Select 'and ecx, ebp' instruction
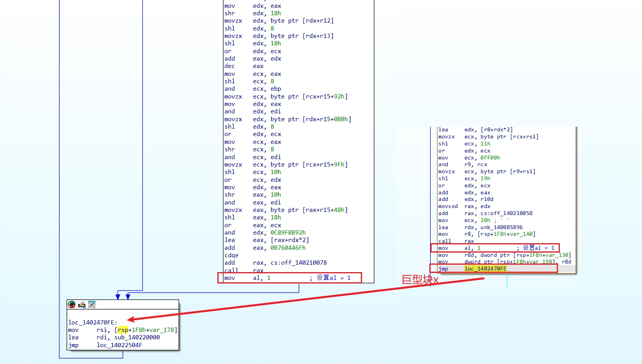The height and width of the screenshot is (364, 642). coord(253,89)
